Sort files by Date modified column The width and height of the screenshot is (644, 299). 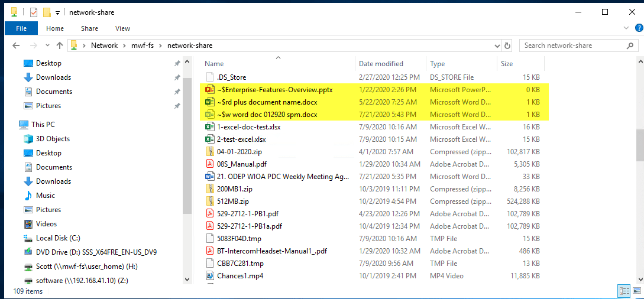point(381,64)
